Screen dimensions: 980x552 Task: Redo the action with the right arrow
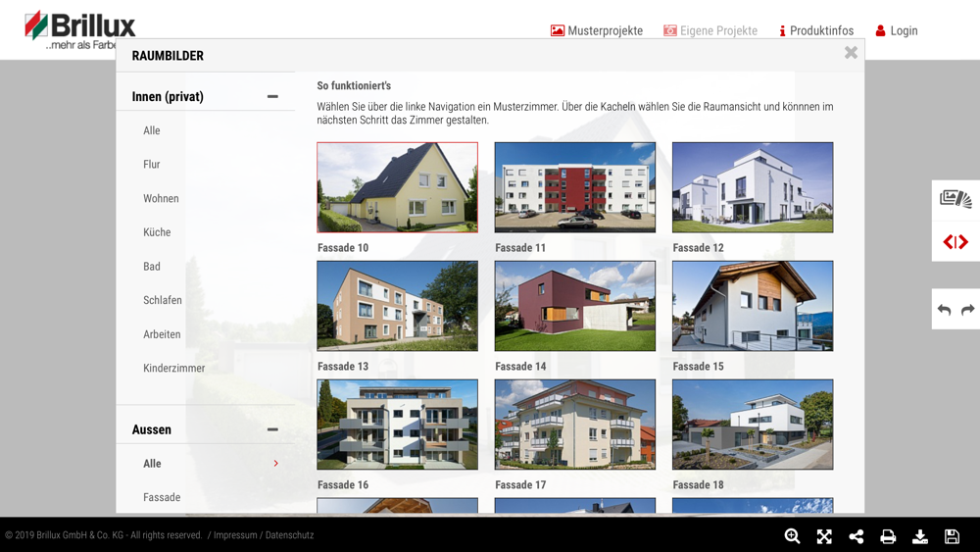967,310
